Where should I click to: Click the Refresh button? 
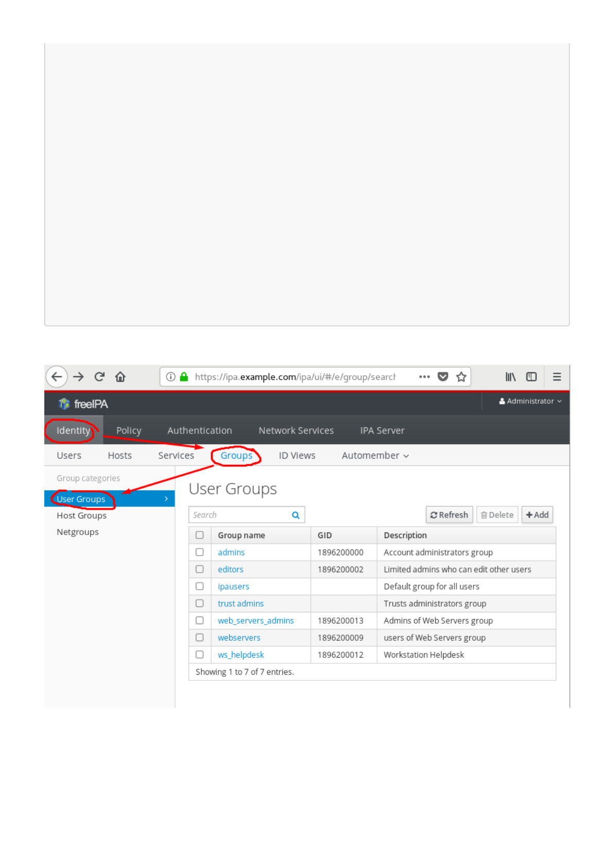point(449,515)
